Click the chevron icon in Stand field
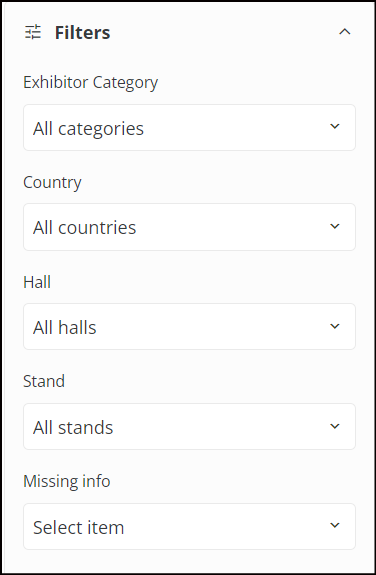The image size is (376, 575). 335,426
